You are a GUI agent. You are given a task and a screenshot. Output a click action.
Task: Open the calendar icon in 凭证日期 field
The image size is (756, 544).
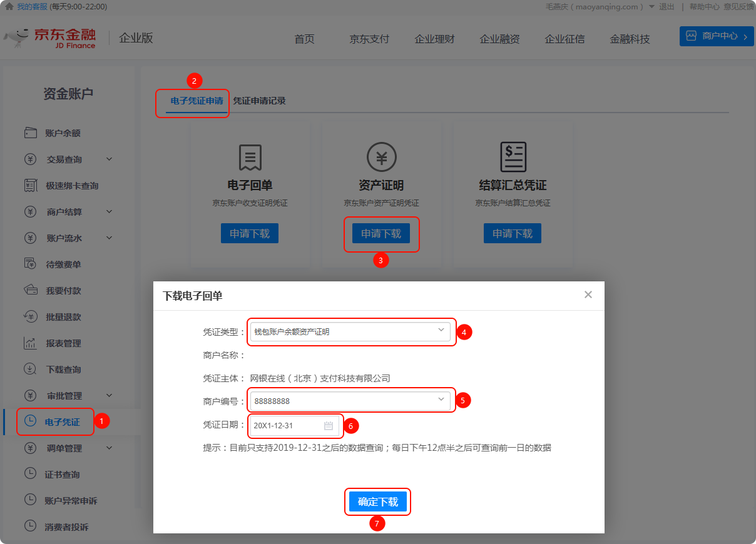point(329,426)
